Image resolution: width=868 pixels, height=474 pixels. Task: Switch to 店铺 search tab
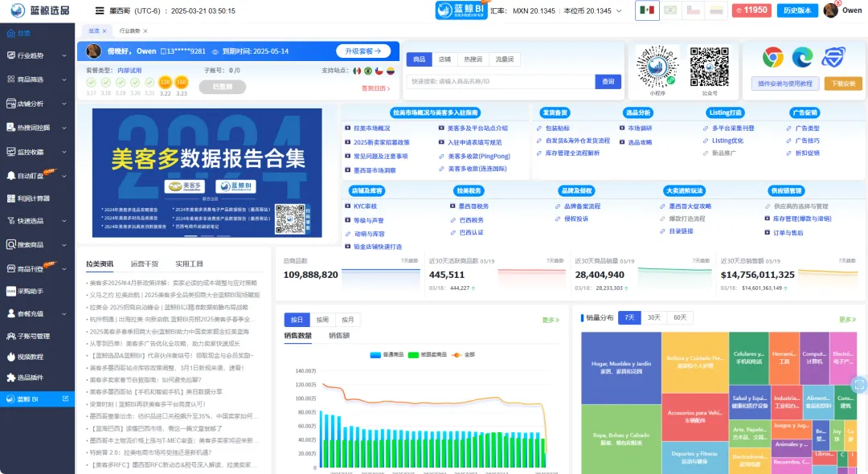click(444, 59)
